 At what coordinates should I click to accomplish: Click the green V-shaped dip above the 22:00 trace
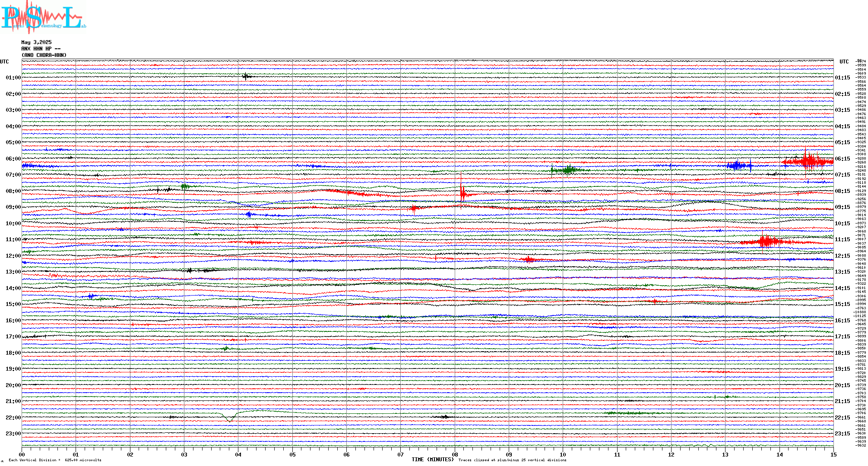(x=229, y=417)
